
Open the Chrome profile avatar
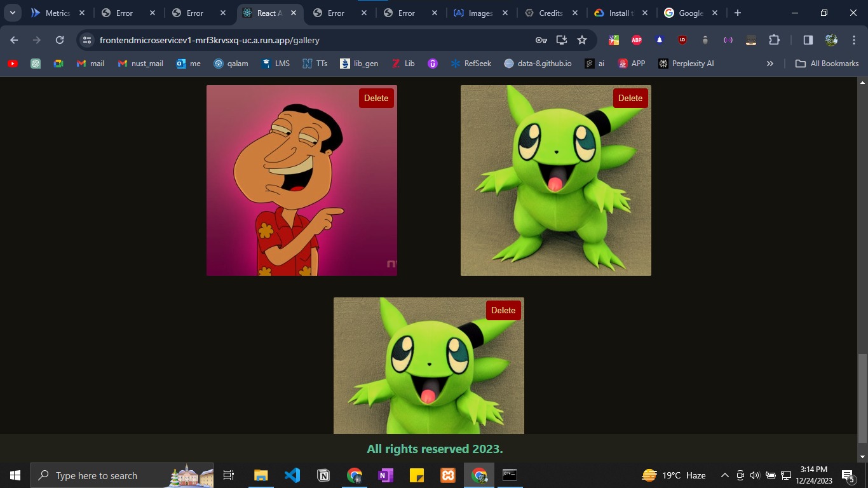(831, 40)
